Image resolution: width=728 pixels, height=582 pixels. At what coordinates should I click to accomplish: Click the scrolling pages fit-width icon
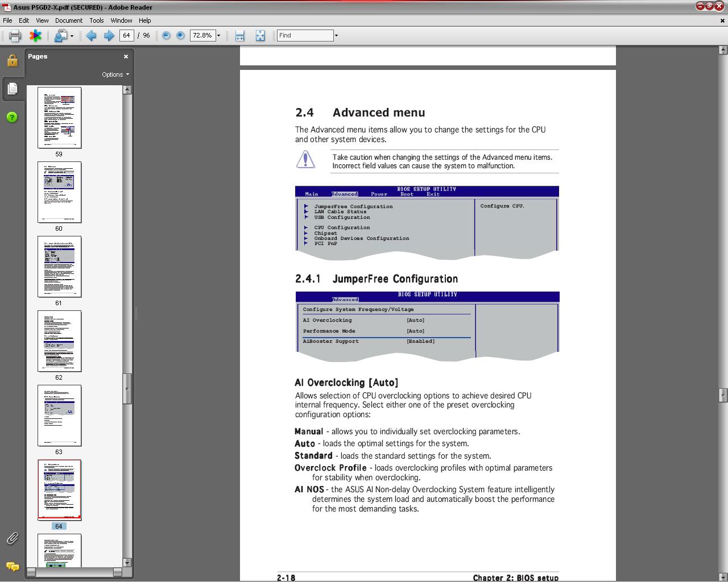click(x=239, y=36)
